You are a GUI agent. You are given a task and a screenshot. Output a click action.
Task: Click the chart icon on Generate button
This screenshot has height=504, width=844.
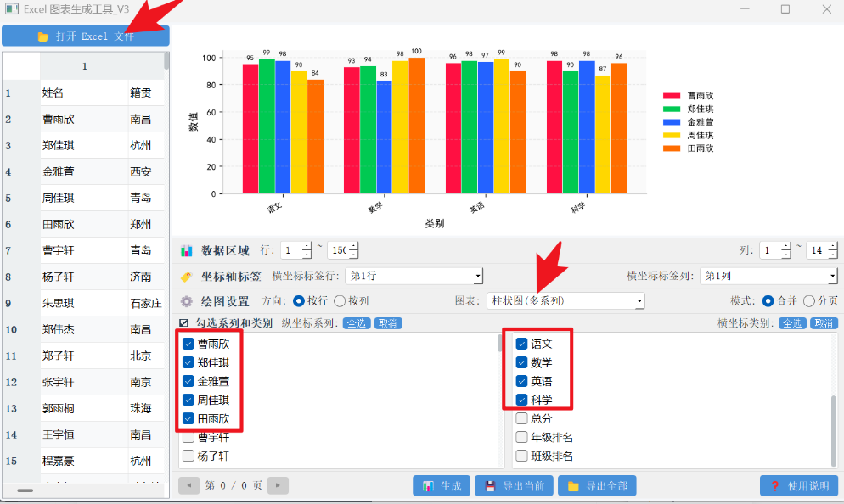(x=429, y=486)
